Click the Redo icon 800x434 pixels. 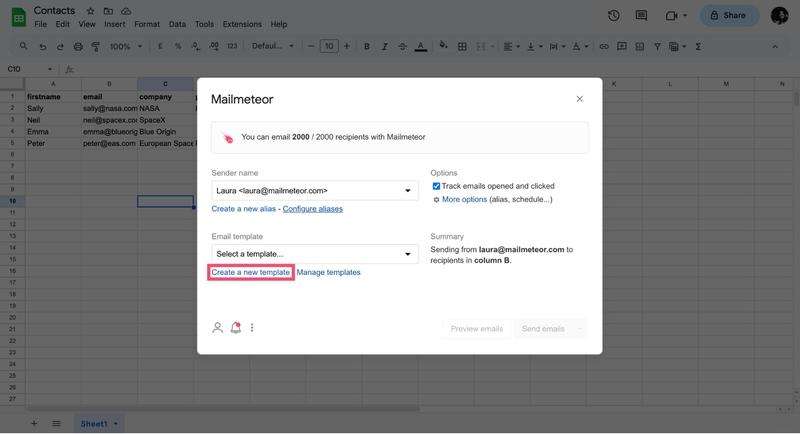pyautogui.click(x=60, y=46)
